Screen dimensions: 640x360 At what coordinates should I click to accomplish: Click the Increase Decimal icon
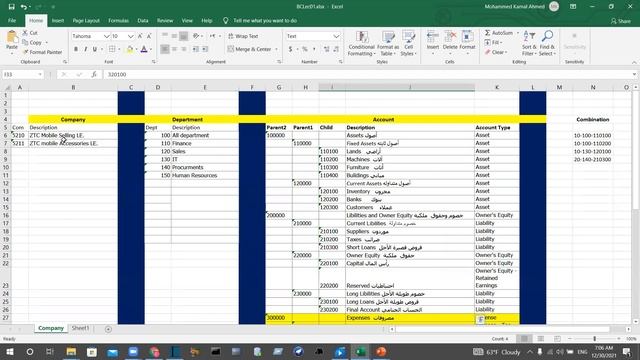(327, 49)
